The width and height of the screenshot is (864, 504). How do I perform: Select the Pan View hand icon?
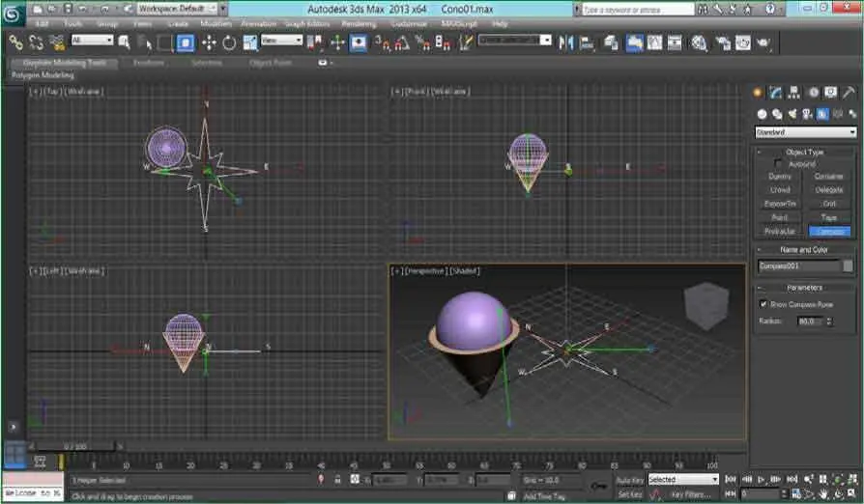(x=823, y=494)
